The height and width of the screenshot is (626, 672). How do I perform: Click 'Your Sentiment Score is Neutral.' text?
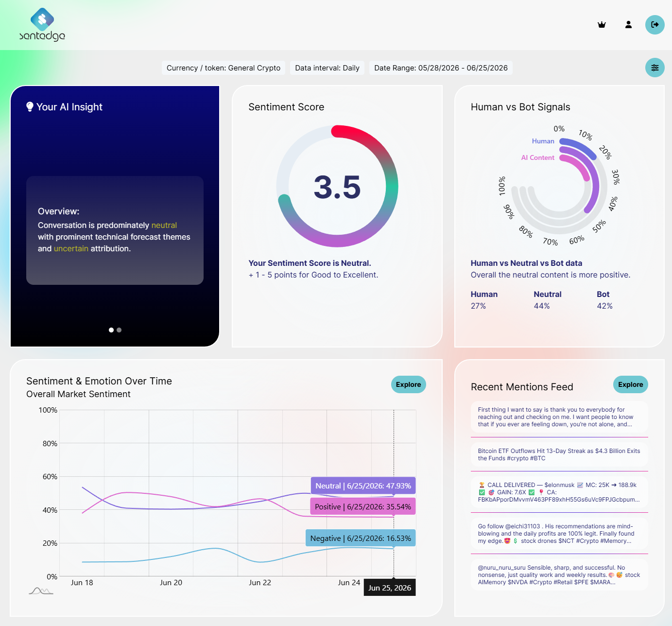(x=310, y=263)
